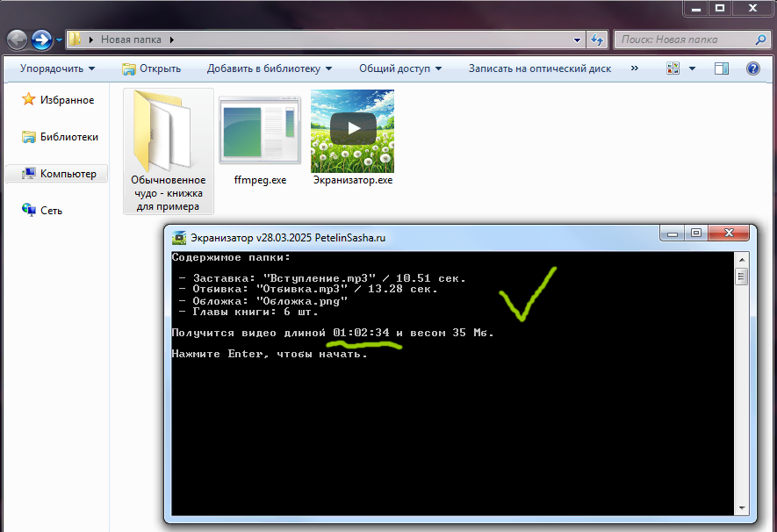Click the console window title bar icon
The image size is (777, 532).
point(179,237)
